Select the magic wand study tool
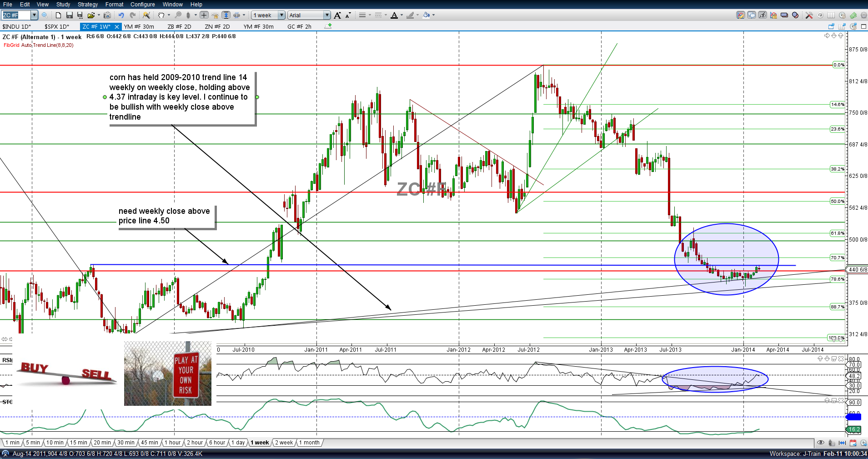Image resolution: width=868 pixels, height=459 pixels. tap(146, 15)
